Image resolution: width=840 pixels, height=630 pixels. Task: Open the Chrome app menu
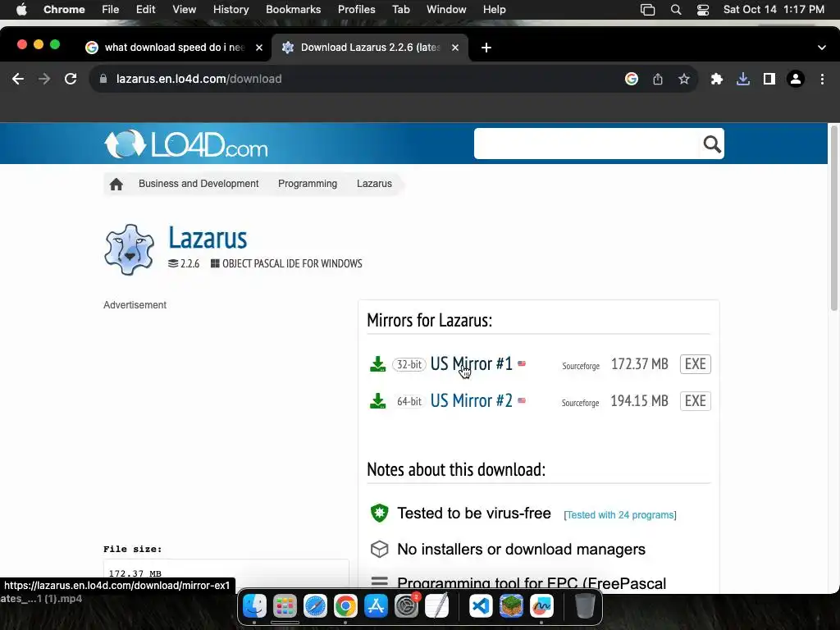coord(64,10)
